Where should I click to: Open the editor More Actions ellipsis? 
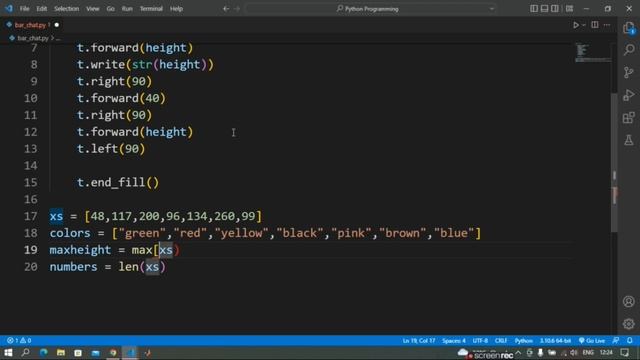[x=607, y=25]
